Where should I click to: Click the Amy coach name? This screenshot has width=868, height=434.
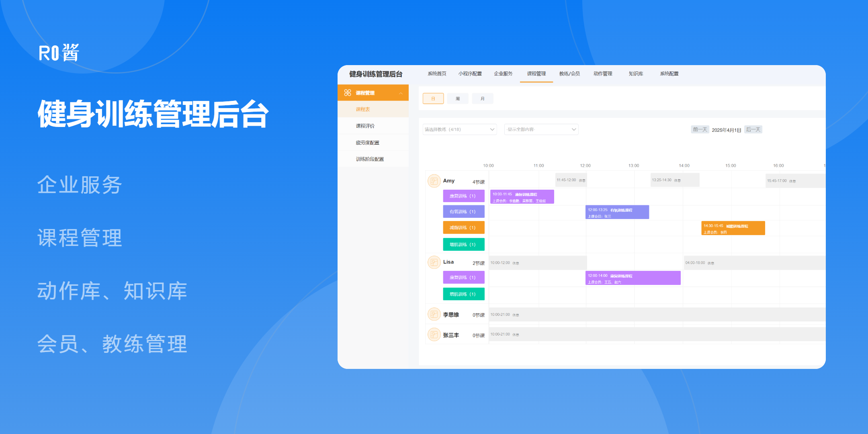[x=449, y=181]
